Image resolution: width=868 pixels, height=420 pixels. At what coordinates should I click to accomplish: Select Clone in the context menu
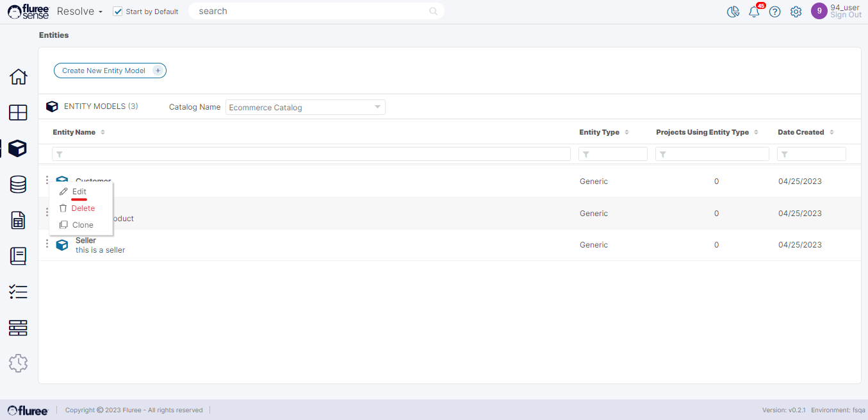[83, 225]
